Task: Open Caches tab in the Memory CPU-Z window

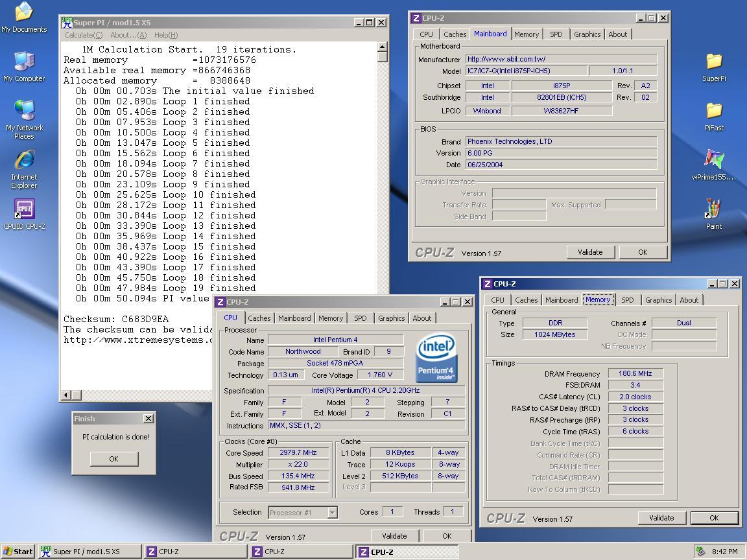Action: tap(526, 300)
